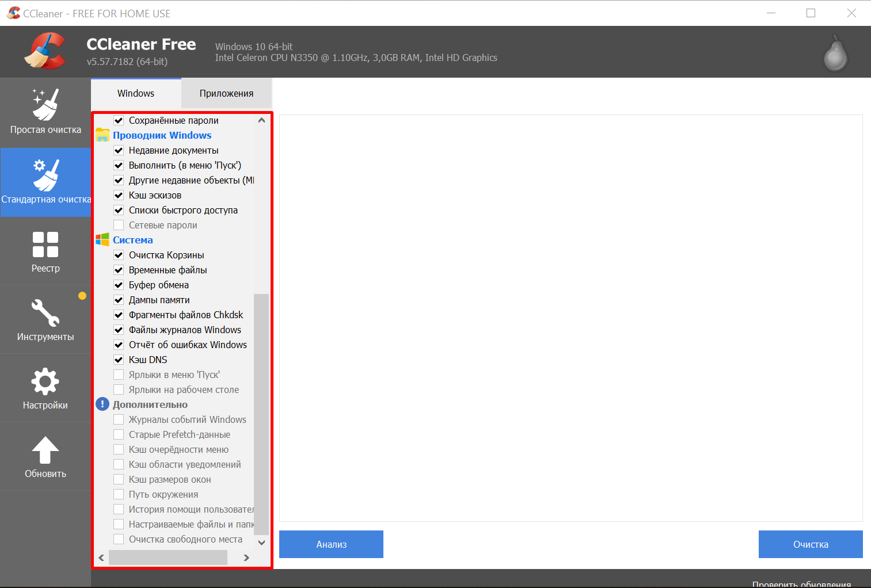The width and height of the screenshot is (871, 588).
Task: Enable Сетевые пароли checkbox
Action: 119,225
